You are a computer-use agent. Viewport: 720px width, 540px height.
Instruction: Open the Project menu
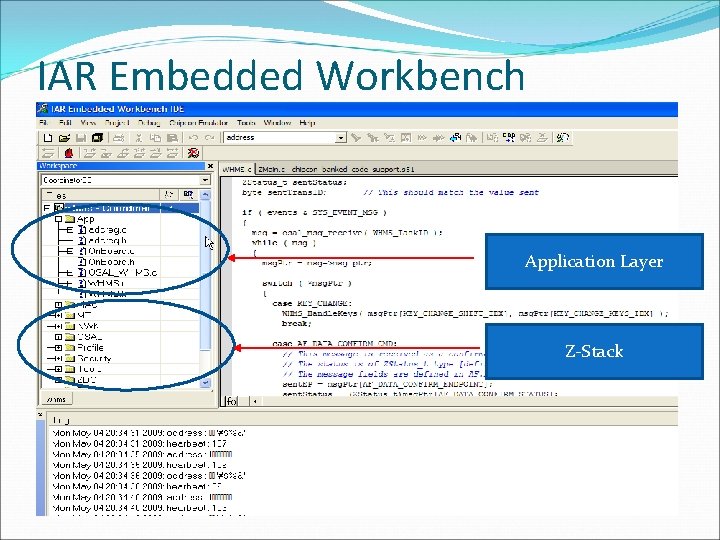(x=117, y=123)
